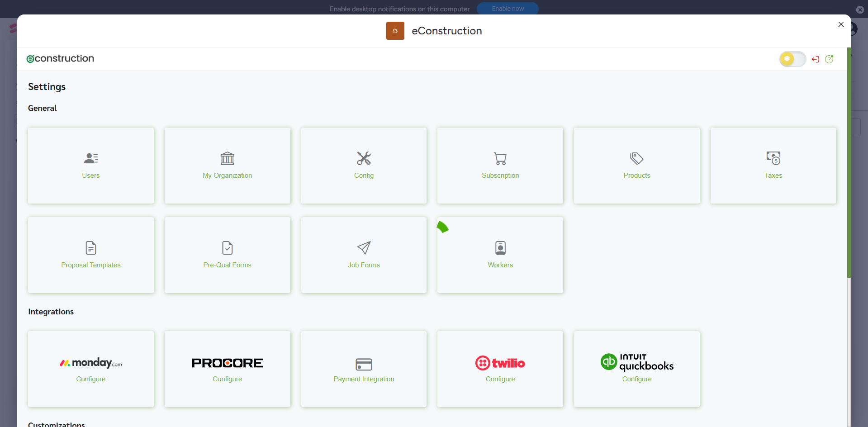Open the Config tools icon

point(364,158)
